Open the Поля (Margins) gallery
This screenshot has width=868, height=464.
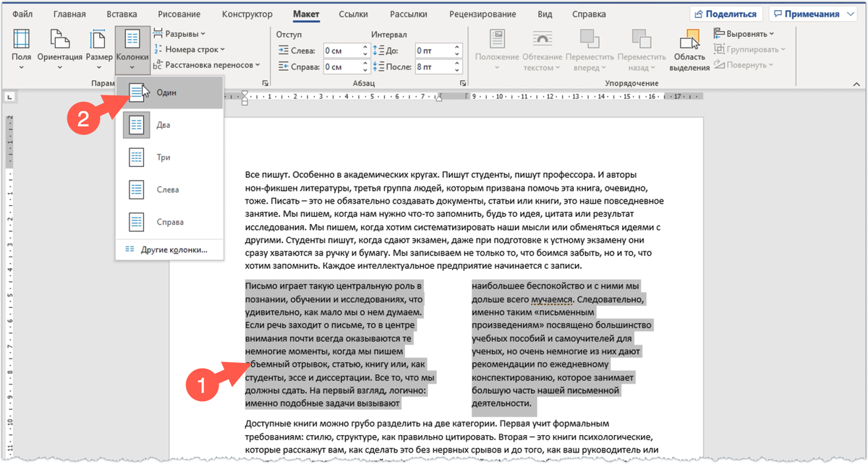tap(21, 49)
